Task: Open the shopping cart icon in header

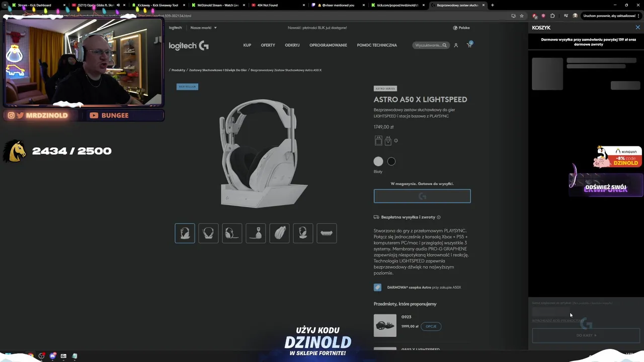Action: click(x=469, y=45)
